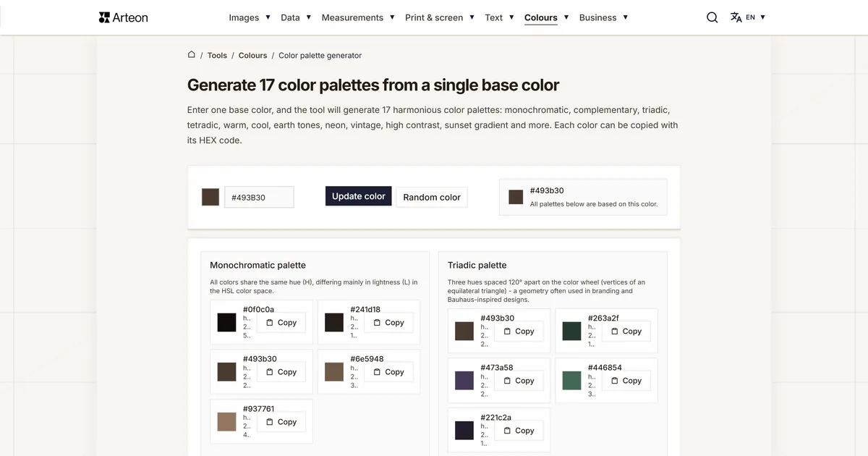The image size is (868, 456).
Task: Click the "All palettes below are based" note
Action: pyautogui.click(x=593, y=204)
